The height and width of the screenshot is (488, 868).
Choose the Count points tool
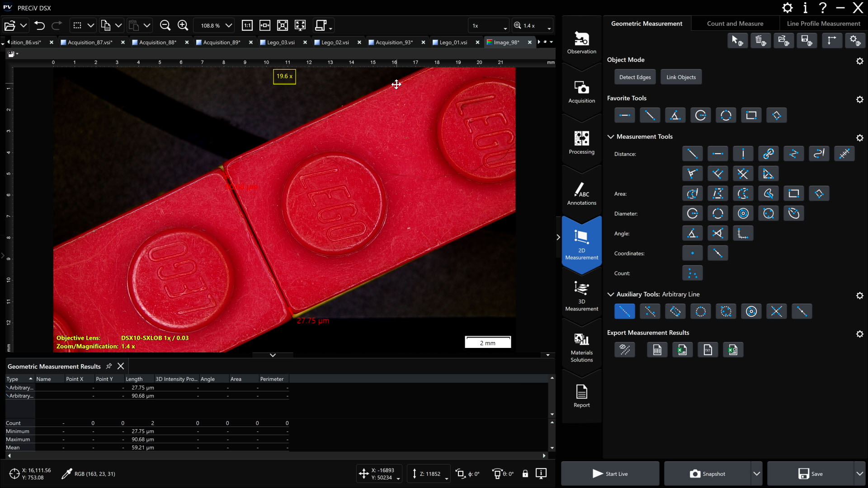pyautogui.click(x=692, y=273)
